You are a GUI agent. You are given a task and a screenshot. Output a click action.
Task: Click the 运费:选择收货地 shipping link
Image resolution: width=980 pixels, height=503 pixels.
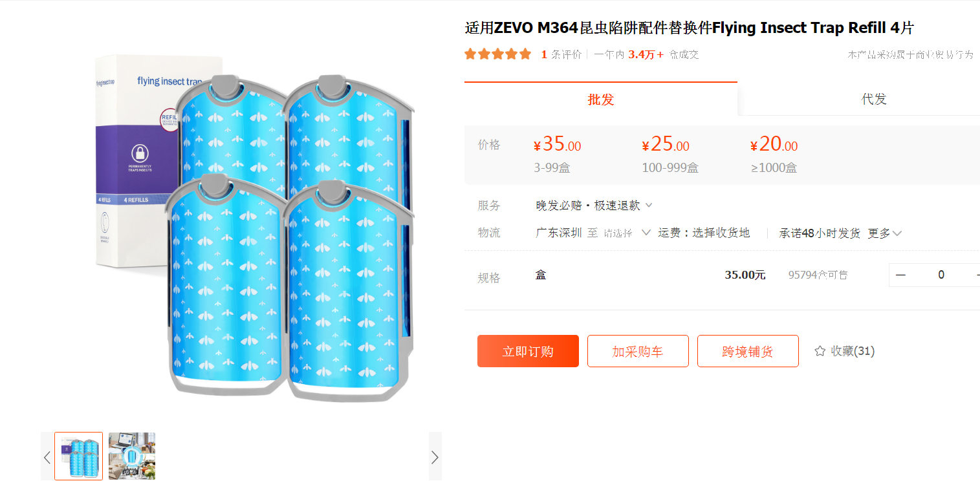(x=704, y=233)
